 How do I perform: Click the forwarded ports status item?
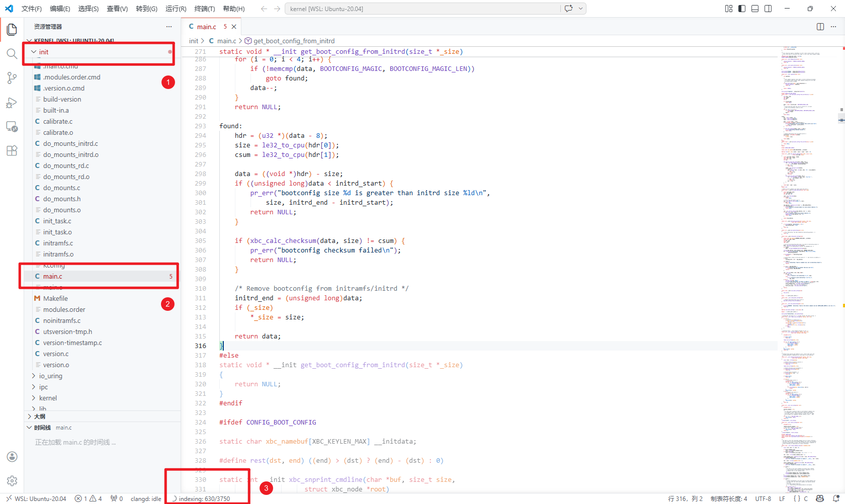click(x=117, y=499)
